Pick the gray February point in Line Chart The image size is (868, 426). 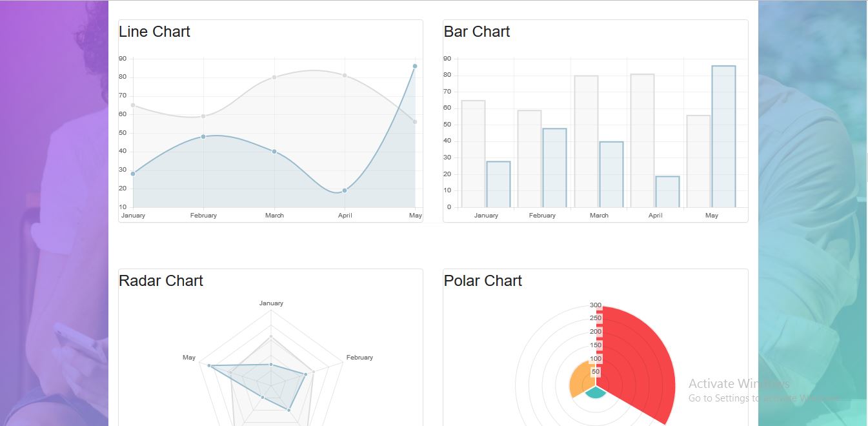pos(203,116)
